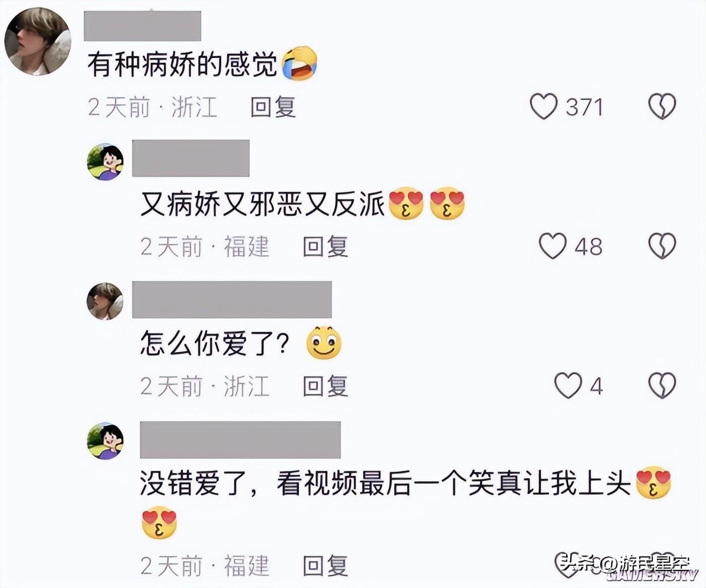This screenshot has width=706, height=588.
Task: Open blurred username of the top commenter
Action: [x=142, y=26]
